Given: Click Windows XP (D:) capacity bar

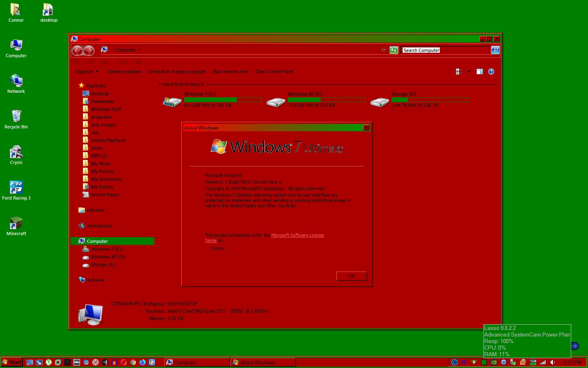Looking at the screenshot, I should tap(327, 100).
